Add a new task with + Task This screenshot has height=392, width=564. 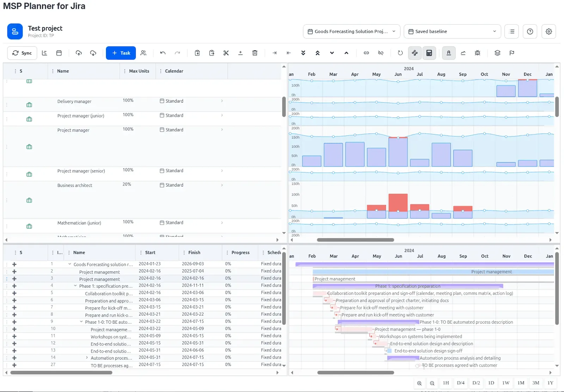pos(121,53)
